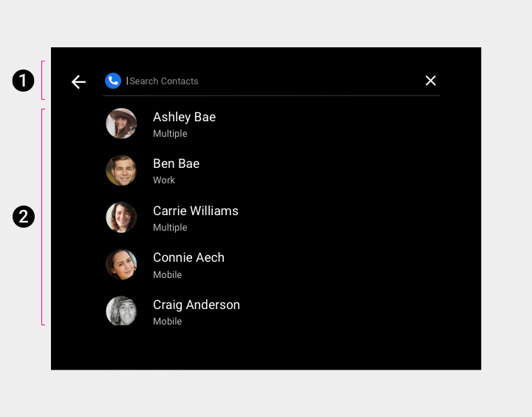The image size is (532, 417).
Task: Choose the Carrie Williams contact name
Action: click(x=195, y=211)
